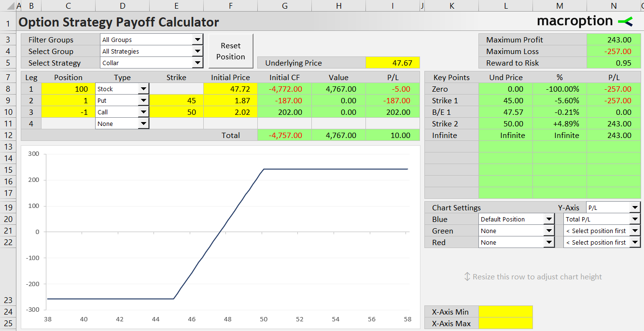Select Reward to Risk value 0.95

click(x=614, y=63)
